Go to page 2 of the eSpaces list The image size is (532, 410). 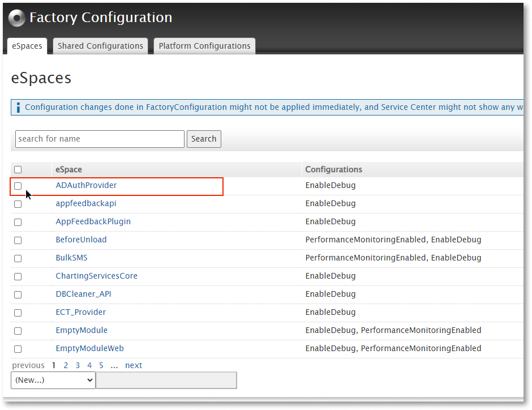tap(66, 365)
